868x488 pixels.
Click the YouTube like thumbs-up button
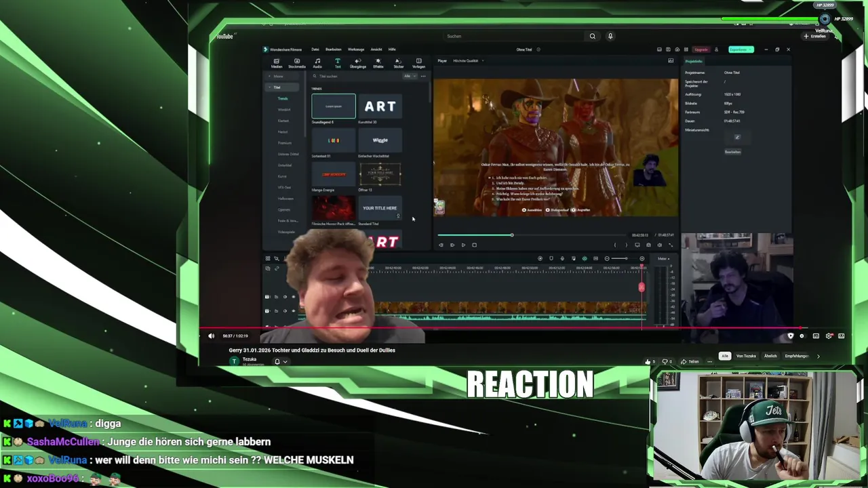(x=649, y=361)
